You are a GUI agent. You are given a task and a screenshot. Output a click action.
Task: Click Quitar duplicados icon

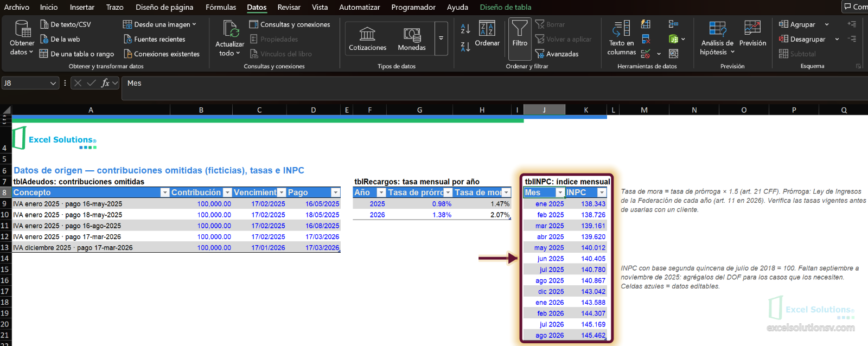pos(646,39)
